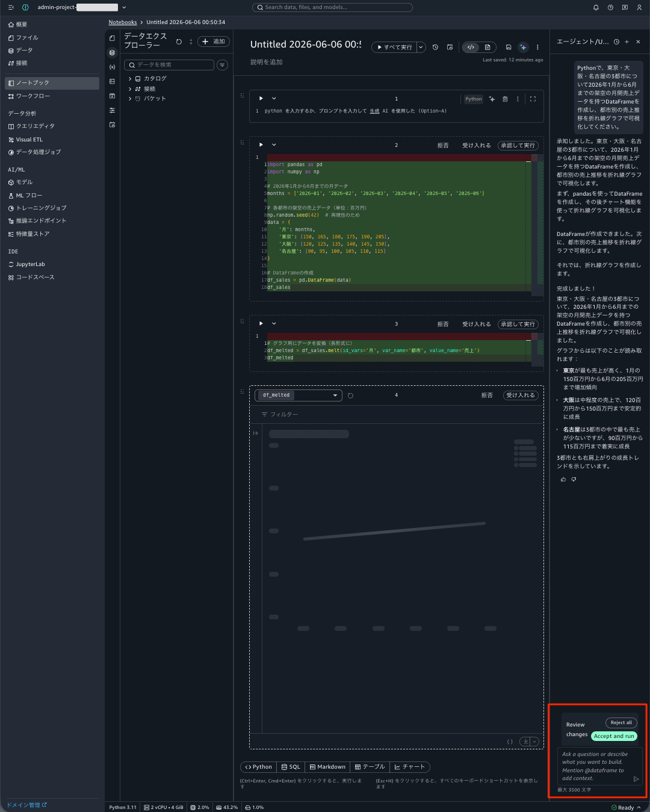The height and width of the screenshot is (812, 650).
Task: Click 承認して実行 on cell 2
Action: (x=518, y=146)
